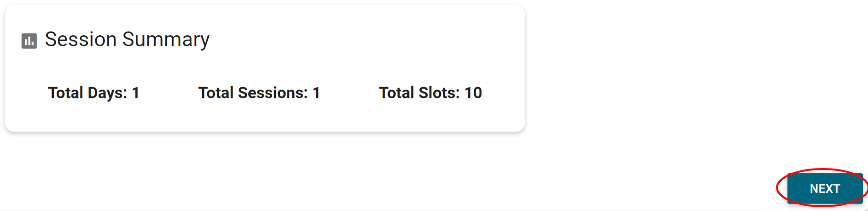Click the word "Summary" in the heading
Screen dimensions: 868x211
point(166,40)
